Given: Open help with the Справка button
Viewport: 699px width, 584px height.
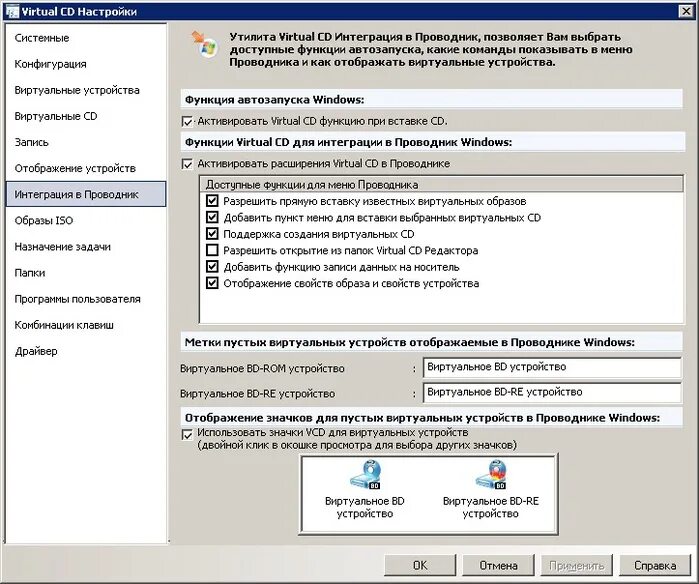Looking at the screenshot, I should click(x=655, y=565).
